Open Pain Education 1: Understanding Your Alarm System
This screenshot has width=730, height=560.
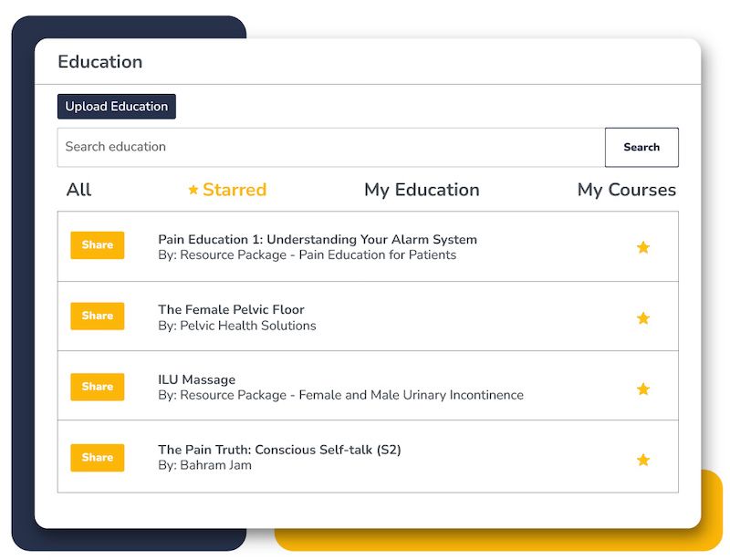pyautogui.click(x=318, y=240)
